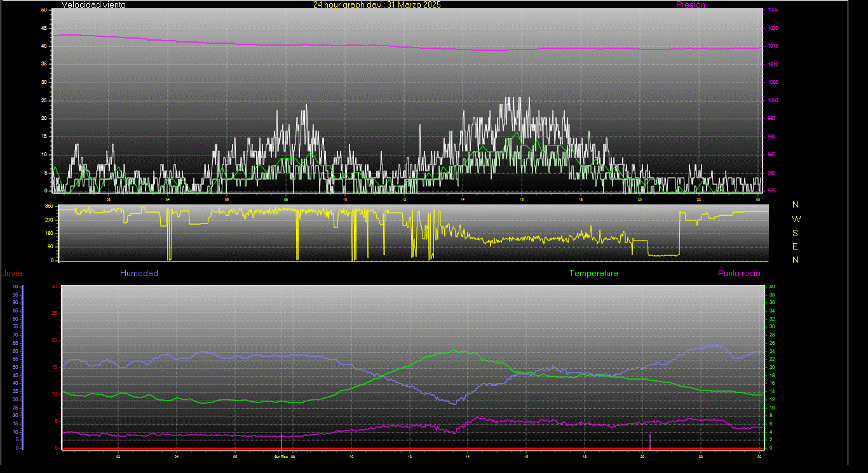Click '50' on the blue humidity axis
868x473 pixels.
pyautogui.click(x=15, y=367)
